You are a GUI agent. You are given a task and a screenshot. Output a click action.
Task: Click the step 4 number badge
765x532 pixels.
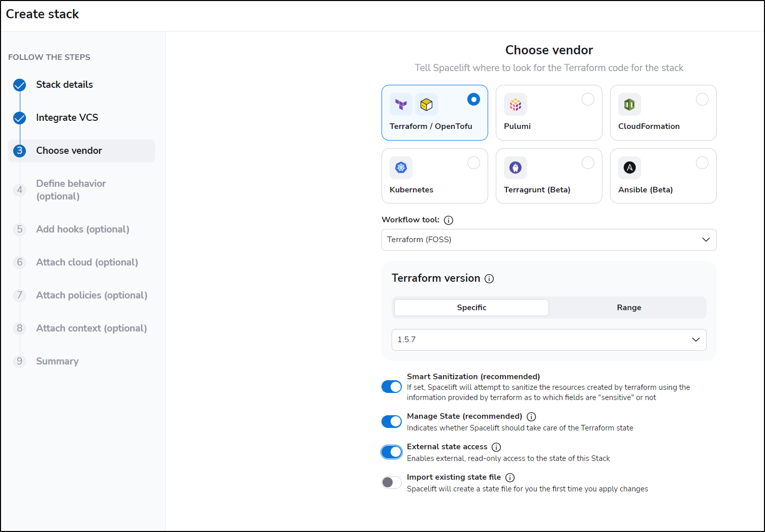(19, 190)
